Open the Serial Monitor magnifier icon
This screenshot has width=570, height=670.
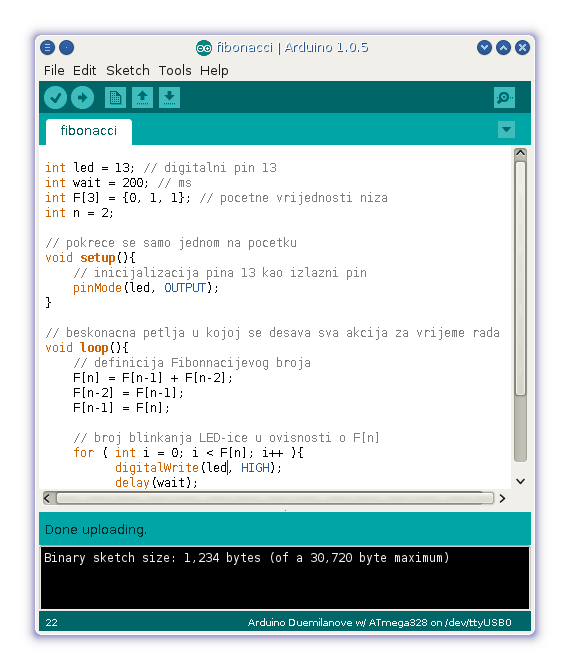[x=504, y=98]
